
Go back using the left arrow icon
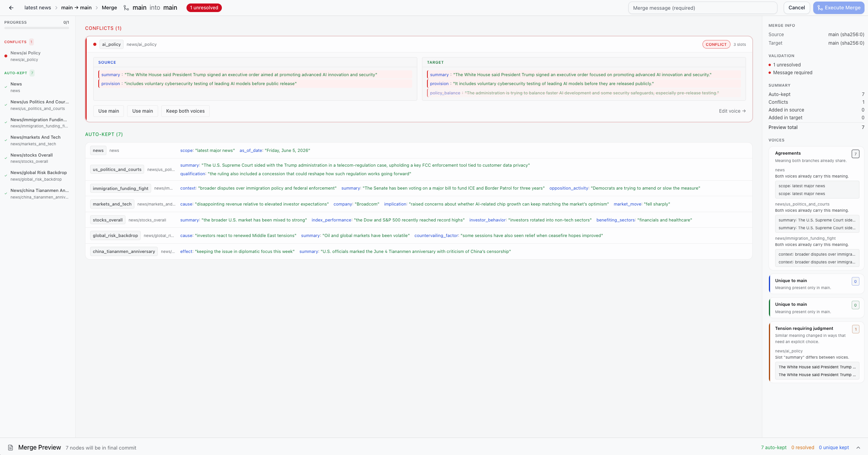pos(11,8)
